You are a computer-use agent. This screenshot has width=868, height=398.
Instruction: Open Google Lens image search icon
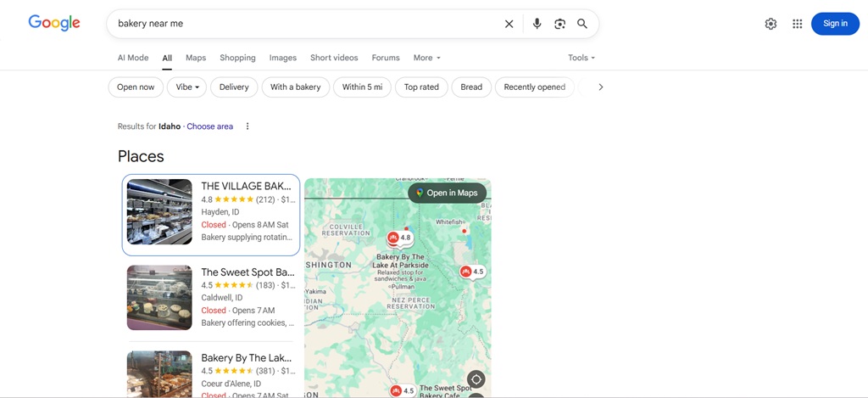559,24
